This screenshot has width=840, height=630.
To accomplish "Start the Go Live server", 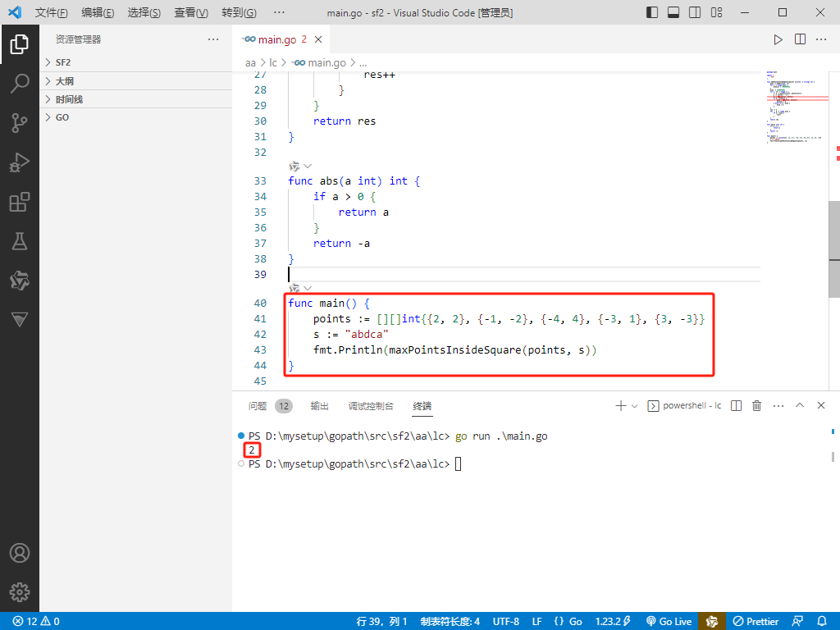I will click(x=669, y=622).
